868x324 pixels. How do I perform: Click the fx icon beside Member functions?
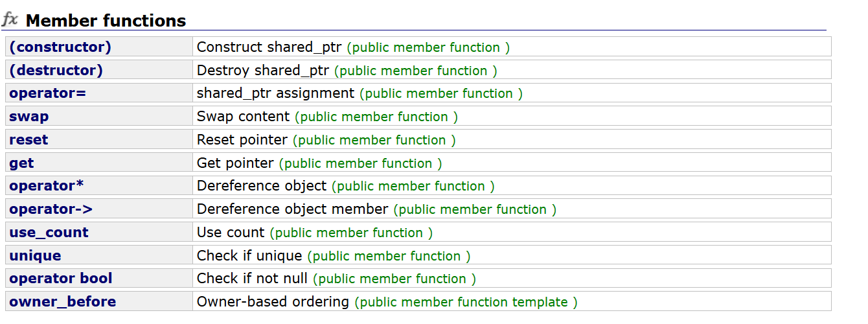[x=10, y=19]
